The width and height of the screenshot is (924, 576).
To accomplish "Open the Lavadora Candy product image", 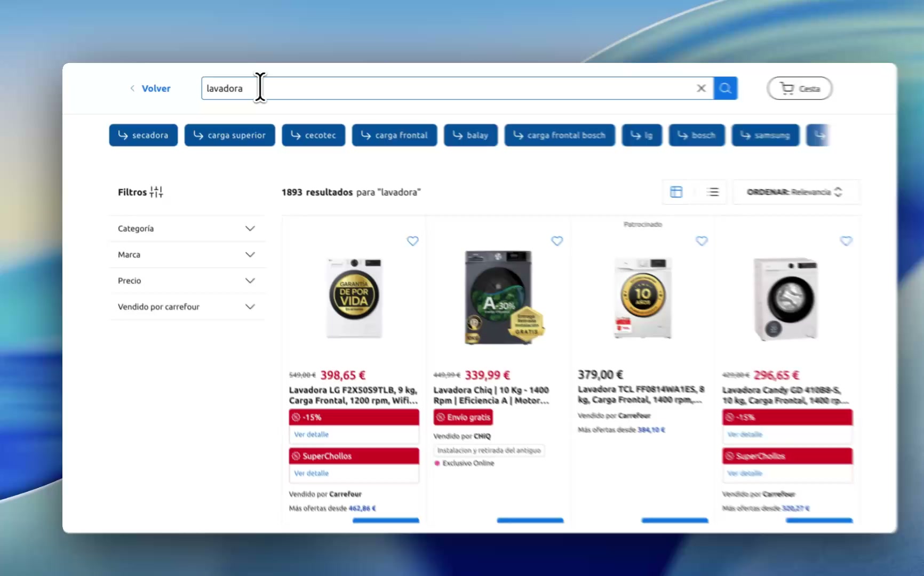I will [x=786, y=299].
